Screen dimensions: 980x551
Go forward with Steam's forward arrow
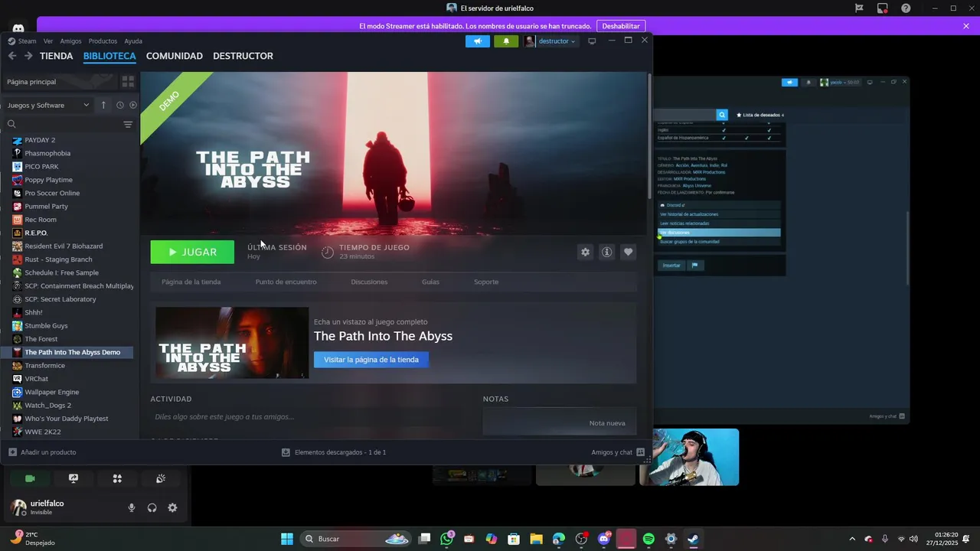coord(28,56)
